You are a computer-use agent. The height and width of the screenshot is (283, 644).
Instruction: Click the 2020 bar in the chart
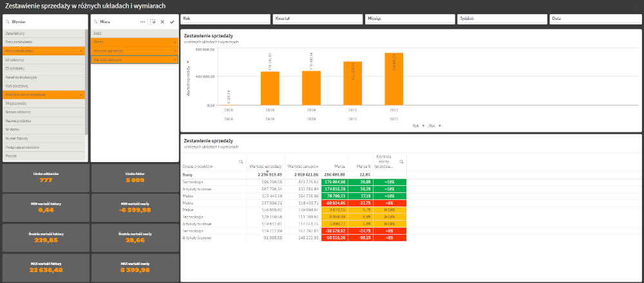(x=311, y=88)
